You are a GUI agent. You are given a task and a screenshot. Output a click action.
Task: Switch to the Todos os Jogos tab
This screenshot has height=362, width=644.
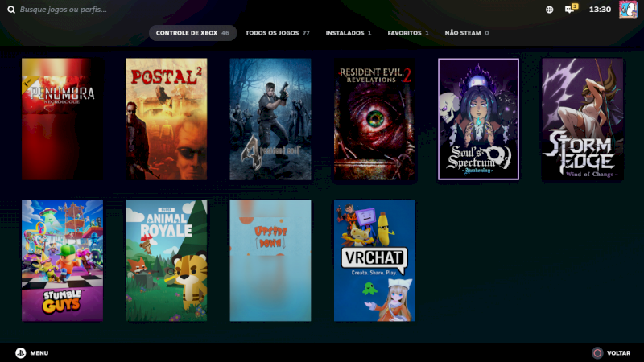277,33
